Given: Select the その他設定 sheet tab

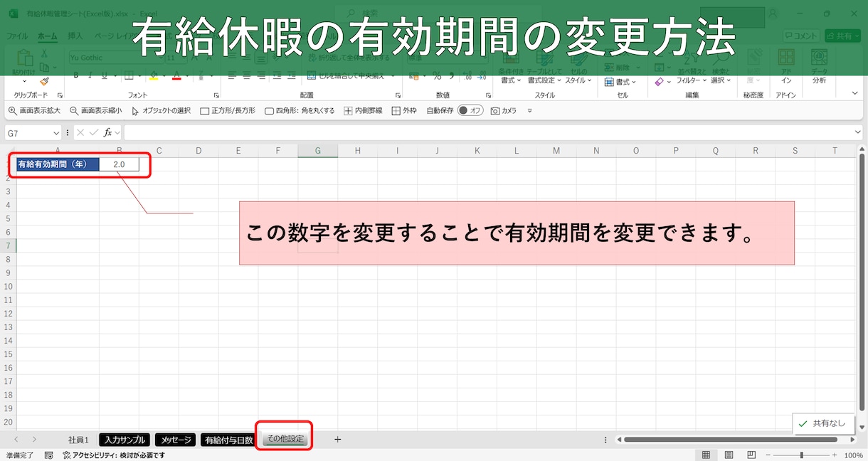Looking at the screenshot, I should click(285, 439).
